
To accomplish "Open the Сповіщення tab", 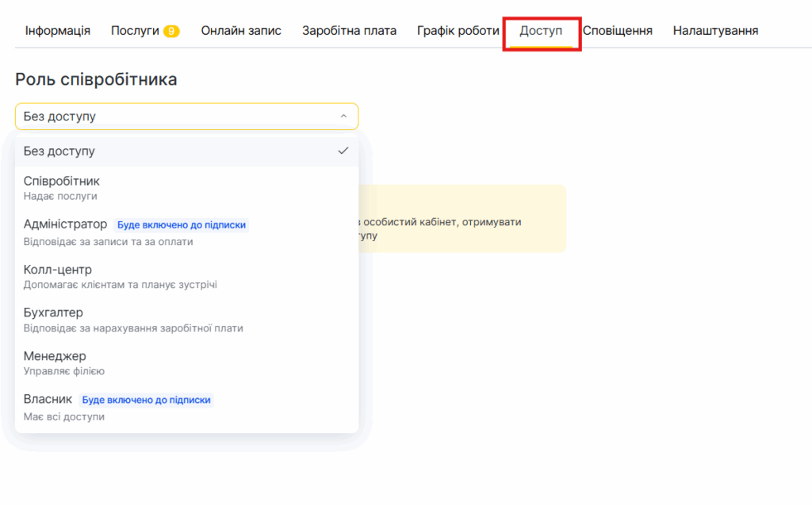I will [618, 31].
